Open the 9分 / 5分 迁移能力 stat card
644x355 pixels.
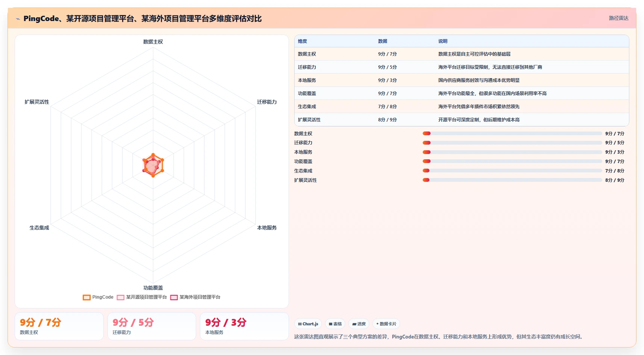(x=152, y=326)
